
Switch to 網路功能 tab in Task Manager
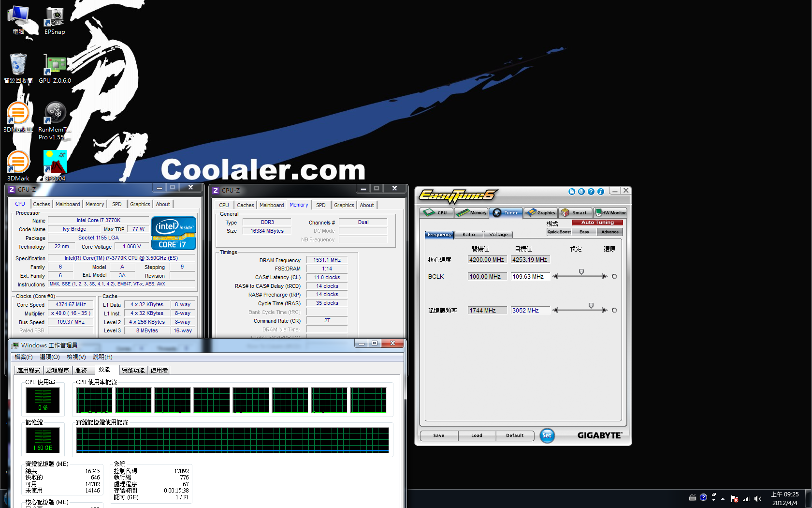133,371
